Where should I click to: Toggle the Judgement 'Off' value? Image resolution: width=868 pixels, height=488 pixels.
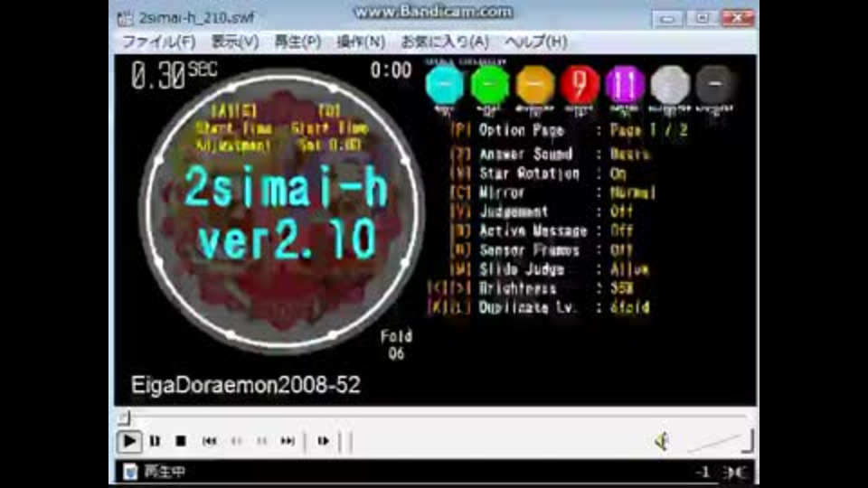click(x=621, y=211)
